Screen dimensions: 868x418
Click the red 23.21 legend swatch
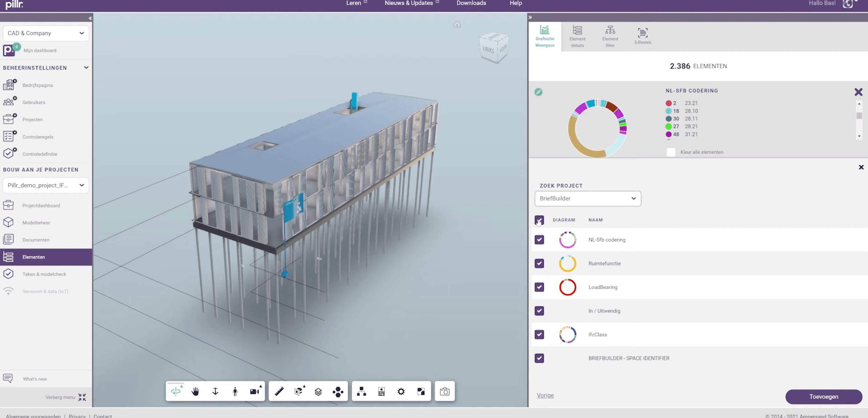click(669, 103)
